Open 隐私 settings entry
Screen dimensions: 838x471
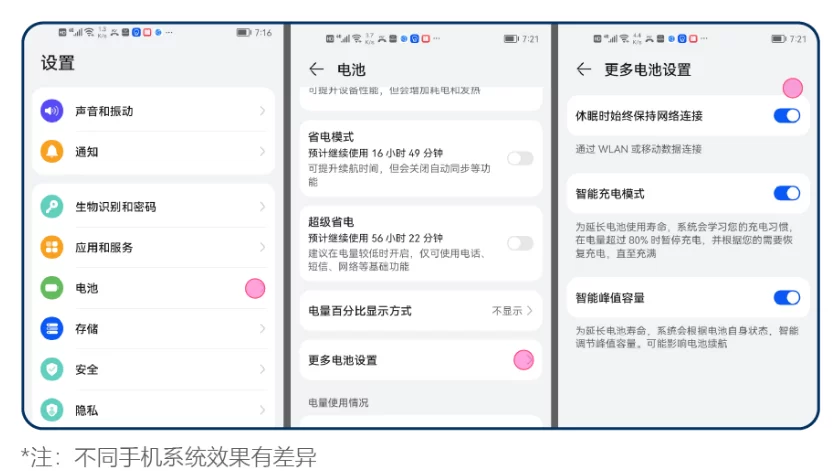[x=153, y=410]
